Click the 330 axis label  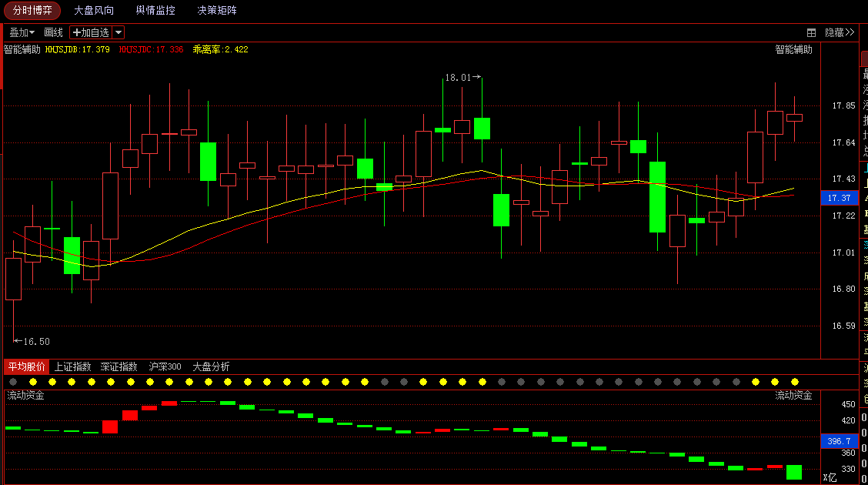coord(848,469)
